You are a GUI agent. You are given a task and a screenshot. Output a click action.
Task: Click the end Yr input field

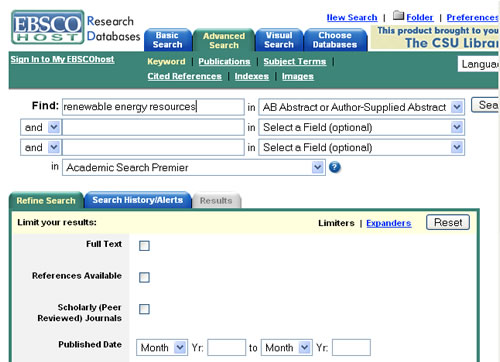point(351,348)
